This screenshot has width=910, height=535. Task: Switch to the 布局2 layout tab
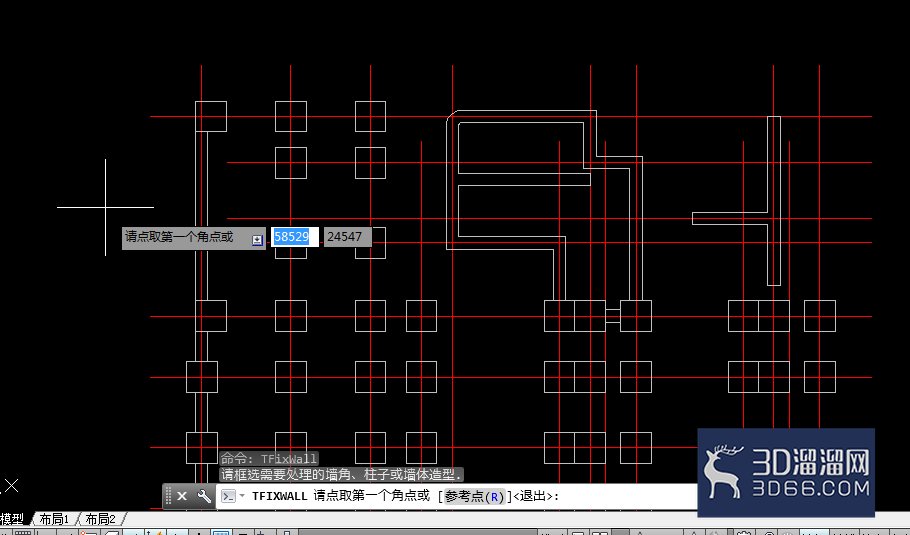coord(100,519)
